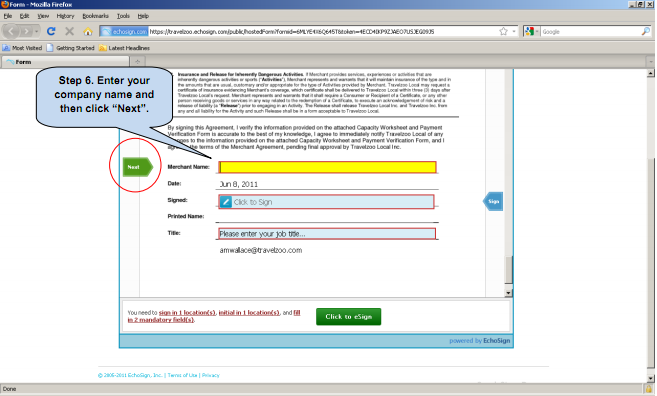Click the 'Click to Sign' signature field
The width and height of the screenshot is (657, 396).
(x=326, y=202)
